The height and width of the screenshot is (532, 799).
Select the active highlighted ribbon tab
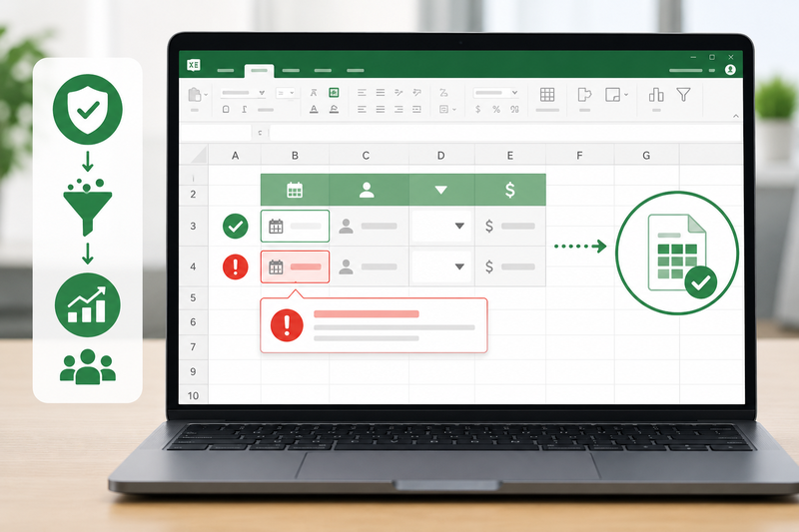coord(259,71)
